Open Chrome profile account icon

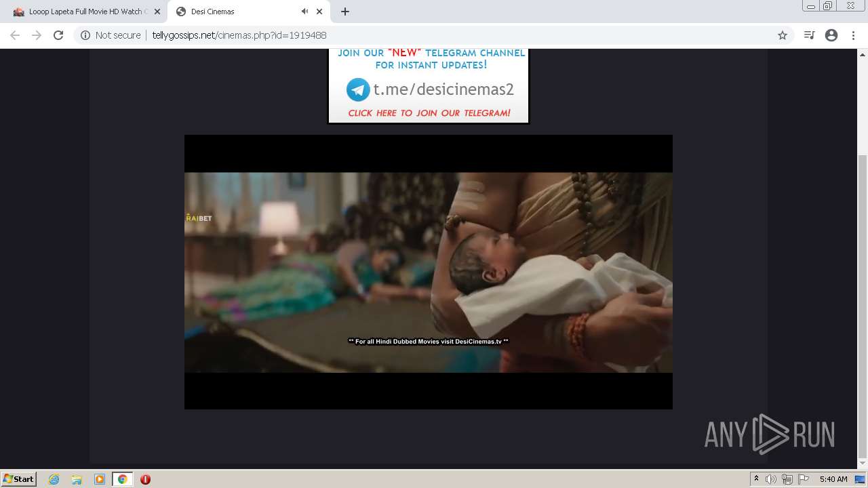tap(831, 35)
